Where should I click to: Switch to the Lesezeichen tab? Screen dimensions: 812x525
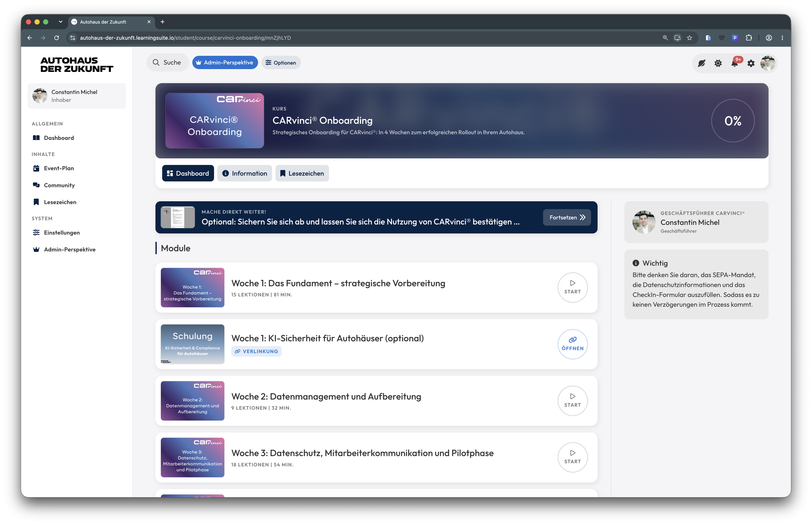(302, 173)
